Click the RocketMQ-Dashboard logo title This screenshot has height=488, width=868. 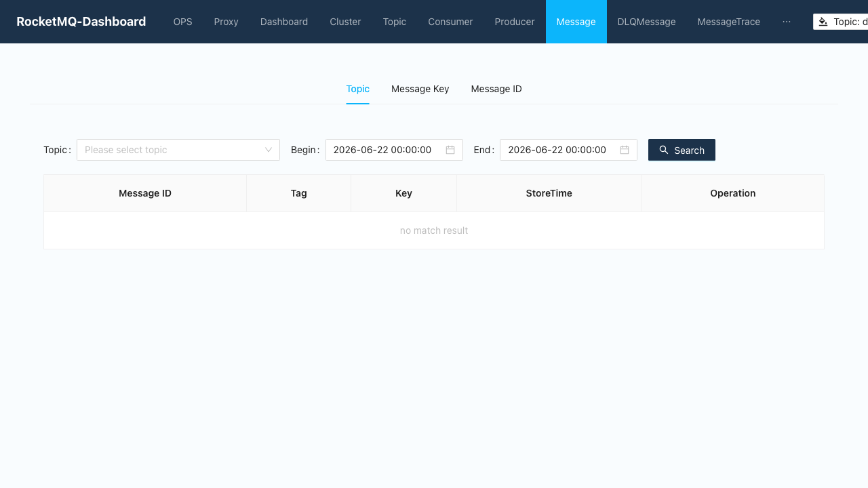pyautogui.click(x=81, y=22)
